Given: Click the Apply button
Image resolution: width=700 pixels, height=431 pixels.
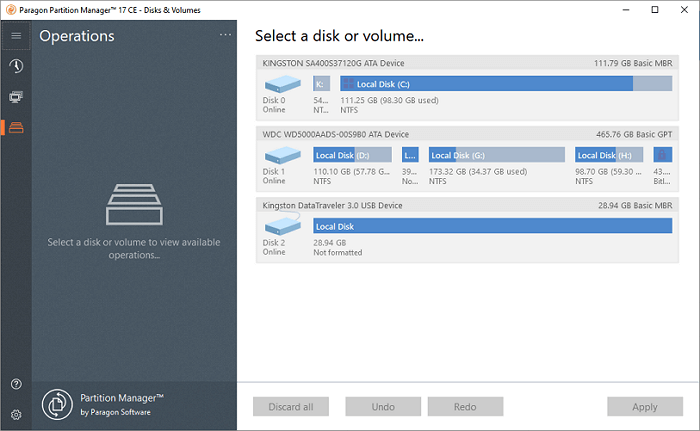Looking at the screenshot, I should tap(644, 407).
